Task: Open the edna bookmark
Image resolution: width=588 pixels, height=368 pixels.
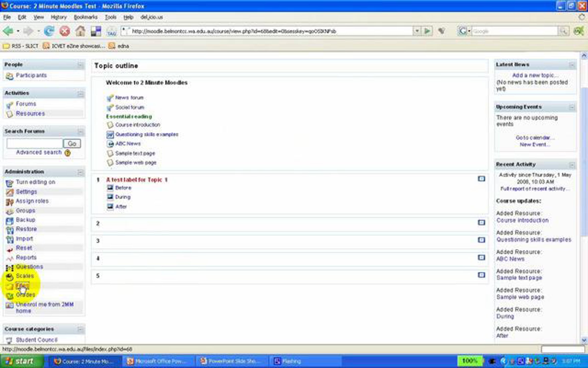Action: (x=119, y=46)
